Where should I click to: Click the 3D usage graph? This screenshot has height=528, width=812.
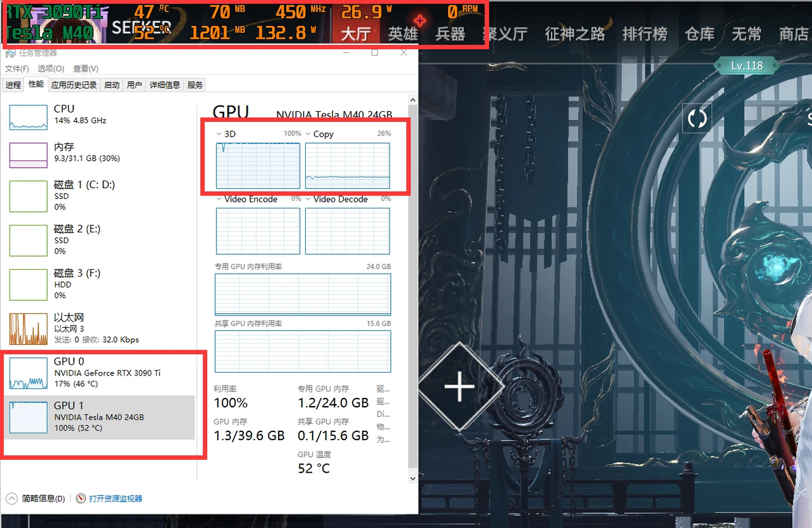point(258,166)
